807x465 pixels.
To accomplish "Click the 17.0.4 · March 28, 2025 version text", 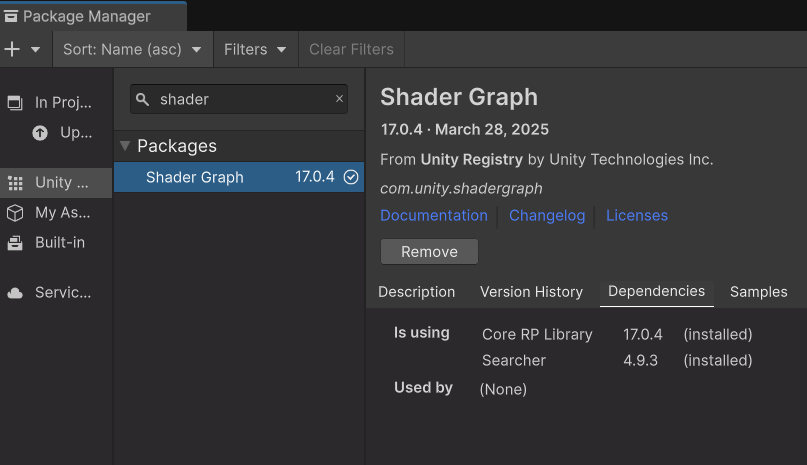I will (465, 129).
